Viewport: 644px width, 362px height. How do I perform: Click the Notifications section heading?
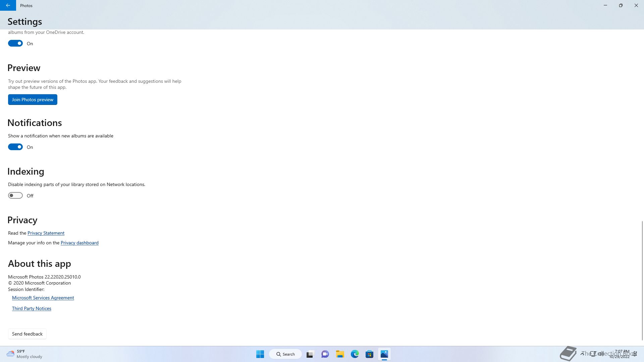coord(35,123)
